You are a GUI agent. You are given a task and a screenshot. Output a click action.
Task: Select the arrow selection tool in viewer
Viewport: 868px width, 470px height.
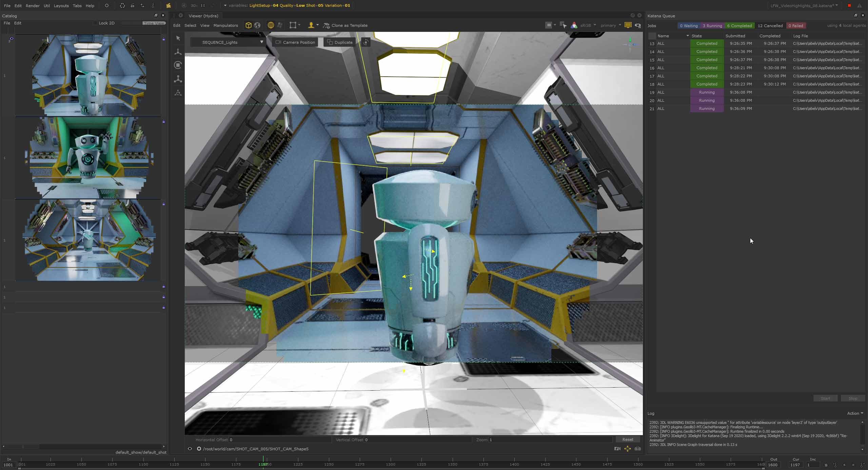[178, 38]
